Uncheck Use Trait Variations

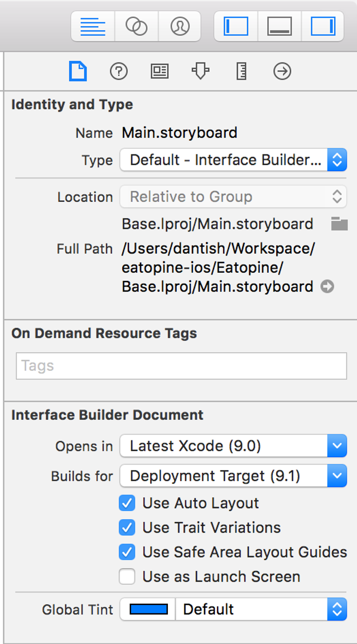[x=127, y=527]
